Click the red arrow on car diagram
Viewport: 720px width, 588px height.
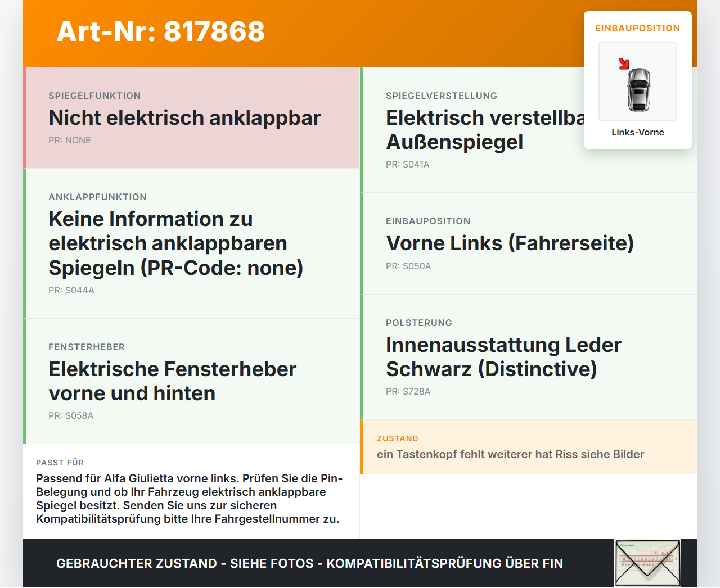(x=624, y=64)
